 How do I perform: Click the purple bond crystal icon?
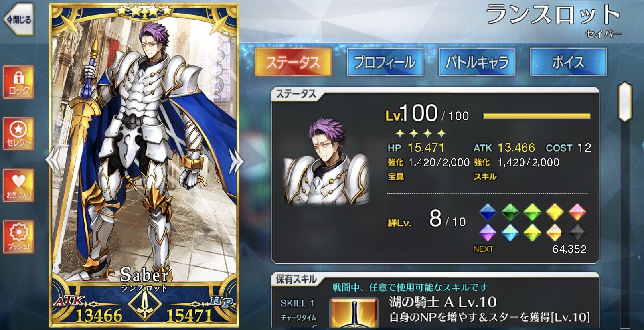488,232
